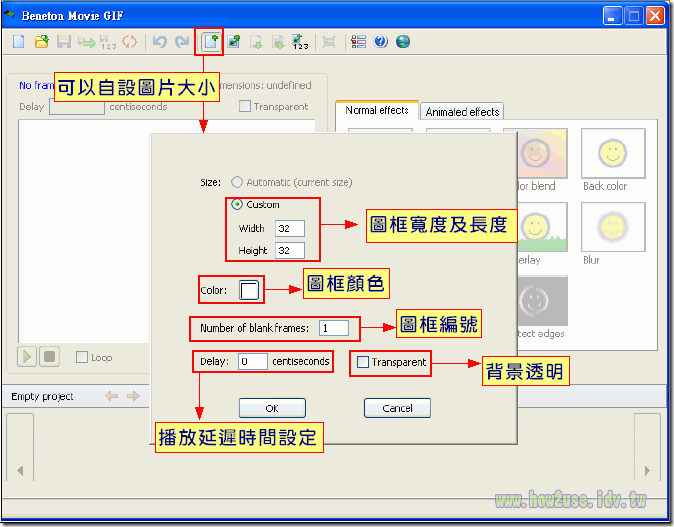The height and width of the screenshot is (527, 674).
Task: Open a file with the folder icon
Action: pos(42,42)
